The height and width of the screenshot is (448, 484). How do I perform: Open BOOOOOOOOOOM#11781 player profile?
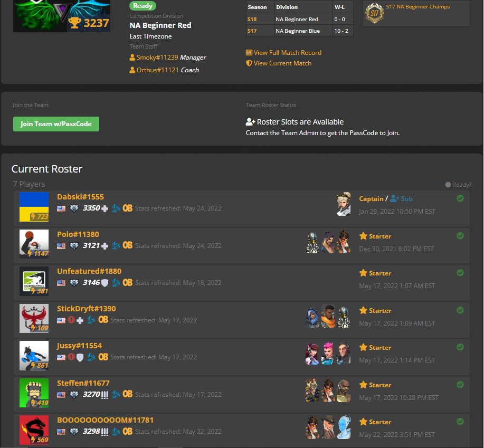coord(105,420)
